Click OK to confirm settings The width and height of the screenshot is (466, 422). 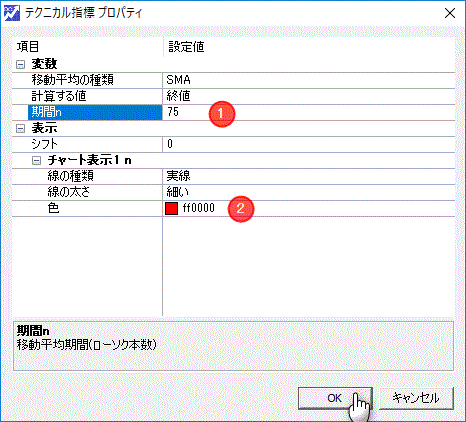(x=335, y=398)
